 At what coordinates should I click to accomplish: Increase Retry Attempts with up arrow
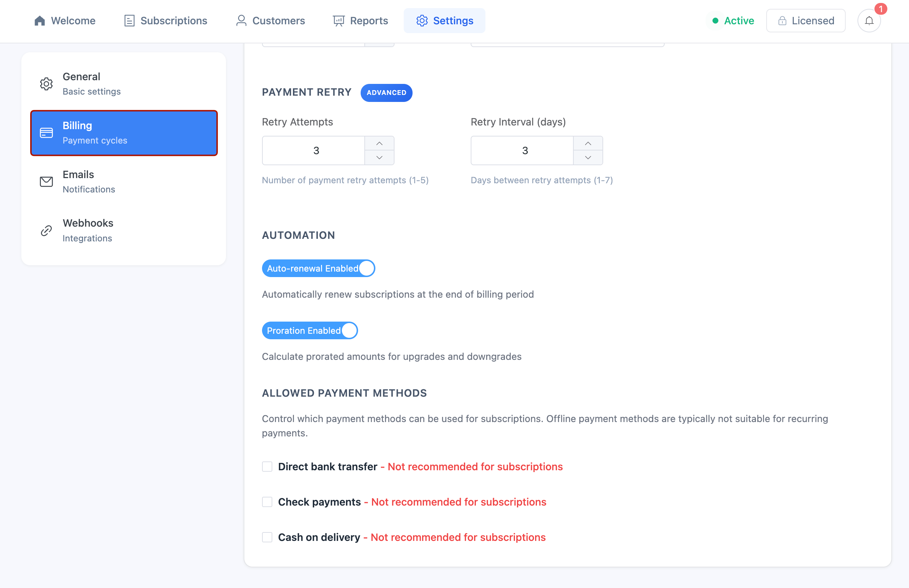379,143
